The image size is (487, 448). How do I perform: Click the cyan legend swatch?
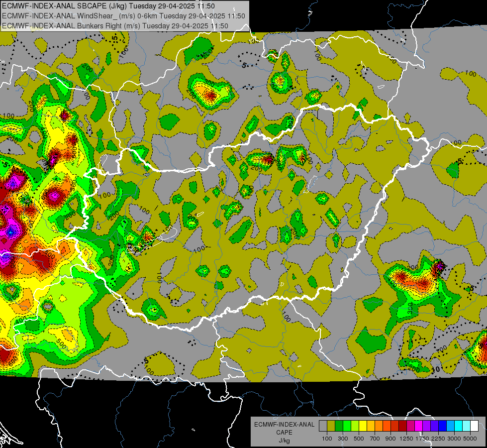click(x=459, y=426)
